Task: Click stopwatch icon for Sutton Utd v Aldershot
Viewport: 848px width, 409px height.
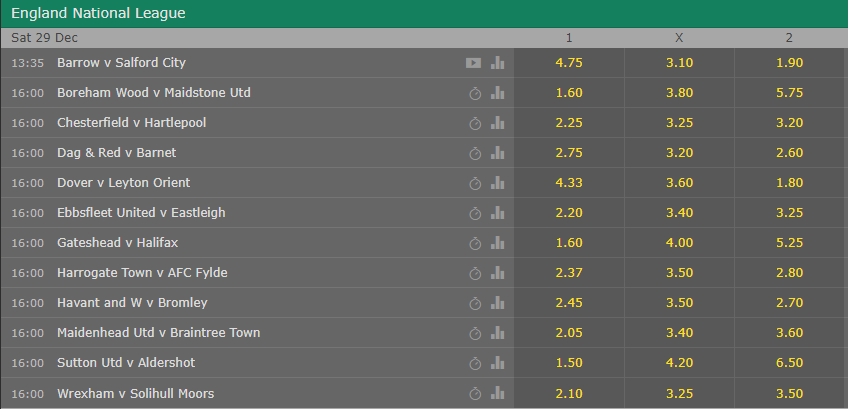Action: (x=475, y=364)
